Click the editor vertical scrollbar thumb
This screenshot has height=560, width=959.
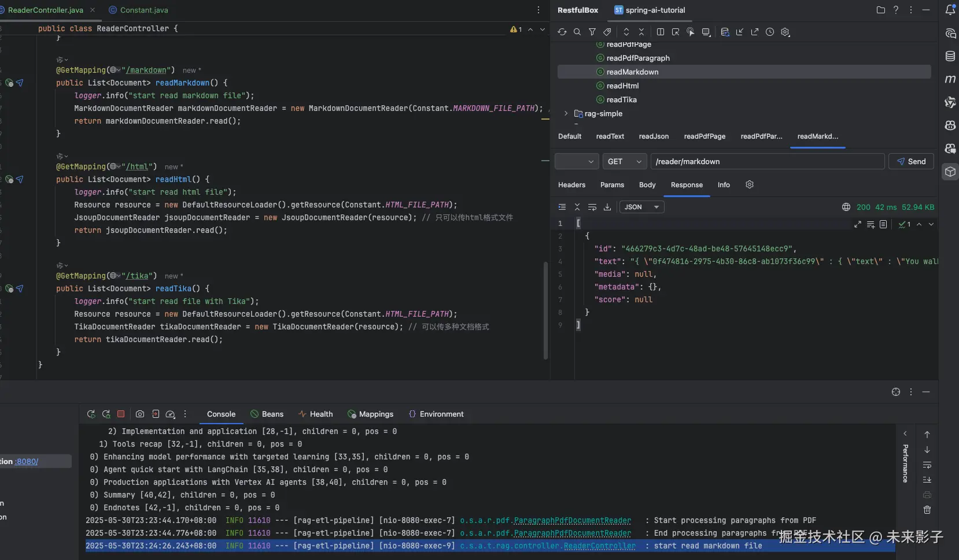coord(545,310)
